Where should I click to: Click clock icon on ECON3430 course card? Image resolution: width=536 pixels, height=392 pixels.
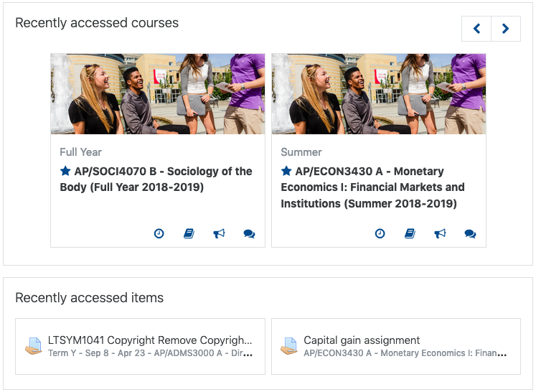pos(380,233)
